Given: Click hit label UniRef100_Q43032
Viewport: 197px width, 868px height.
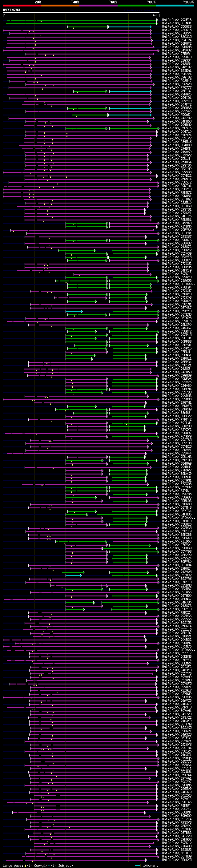Looking at the screenshot, I should point(177,50).
